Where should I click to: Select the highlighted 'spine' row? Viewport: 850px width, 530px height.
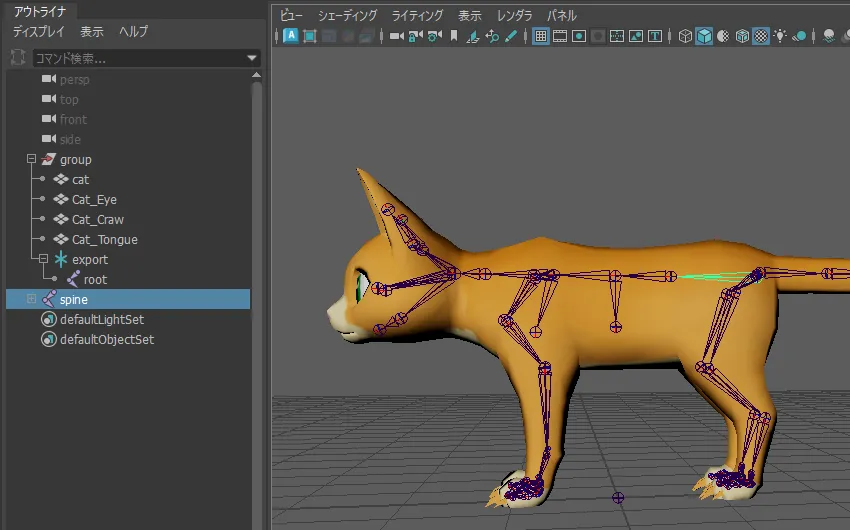128,299
